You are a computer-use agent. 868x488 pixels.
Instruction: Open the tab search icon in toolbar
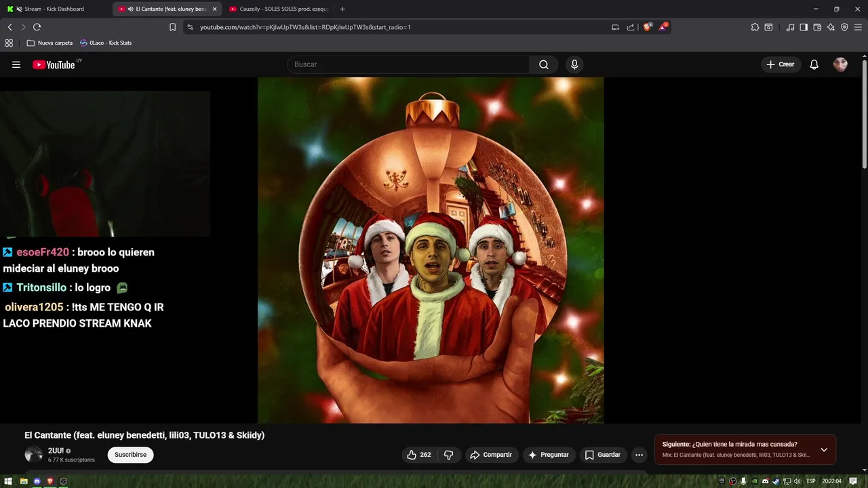(x=768, y=27)
